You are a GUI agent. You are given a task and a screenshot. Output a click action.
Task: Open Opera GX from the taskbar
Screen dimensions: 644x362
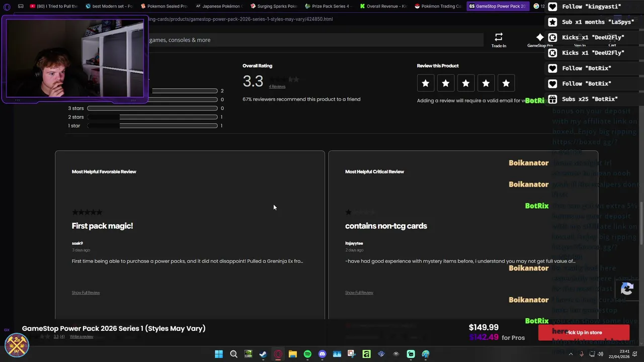coord(278,354)
